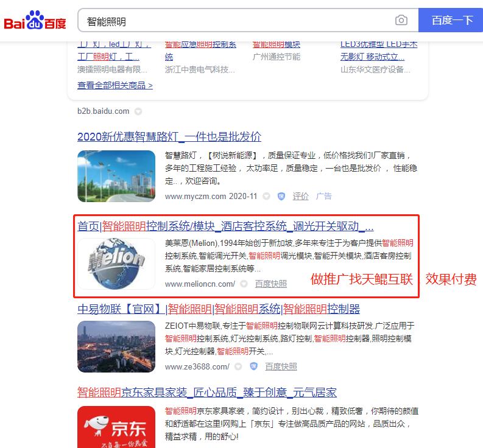Click www.melioncn.com/ URL text
483x448 pixels.
point(200,284)
